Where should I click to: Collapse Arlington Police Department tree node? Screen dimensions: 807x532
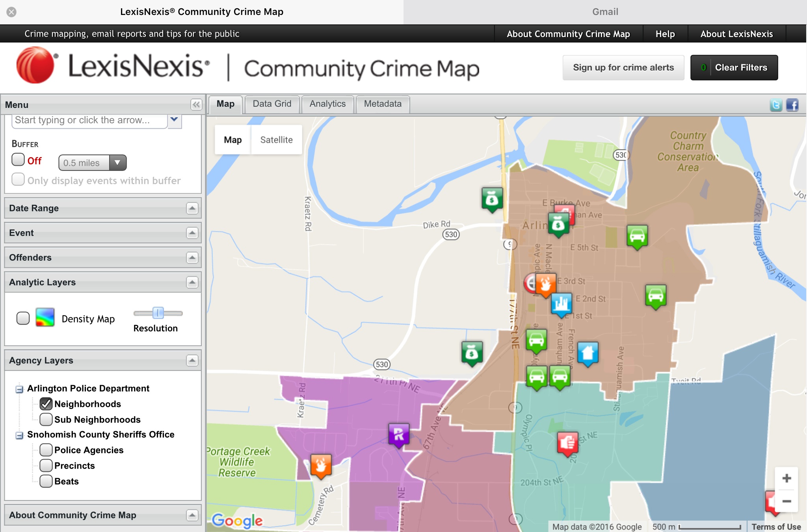[19, 389]
